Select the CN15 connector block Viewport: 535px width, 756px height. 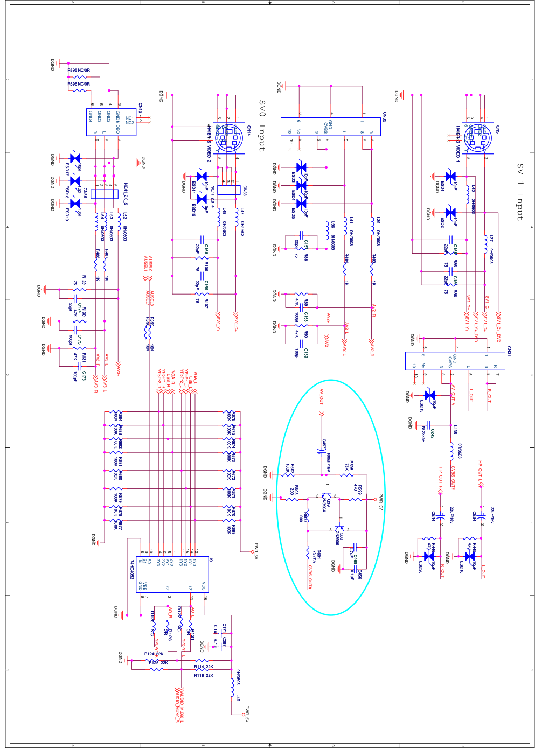point(111,122)
